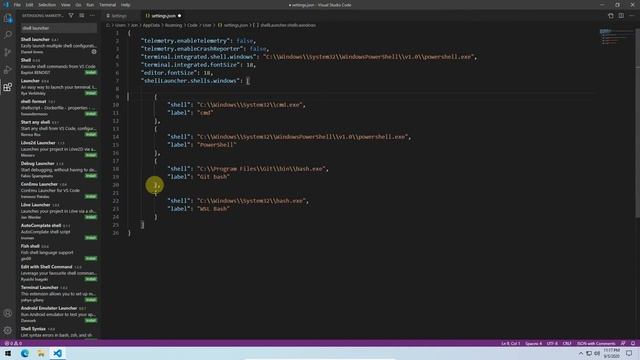Open the Help menu
The width and height of the screenshot is (640, 360).
pos(126,5)
